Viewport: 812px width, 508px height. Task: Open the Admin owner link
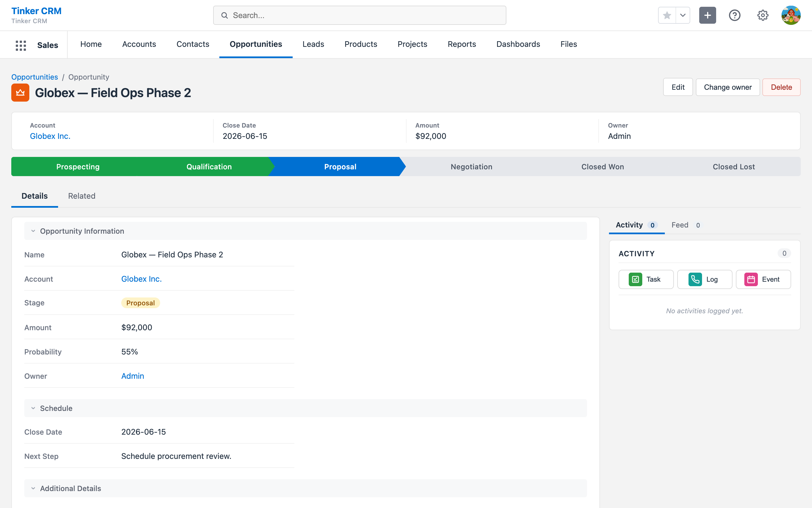coord(133,376)
